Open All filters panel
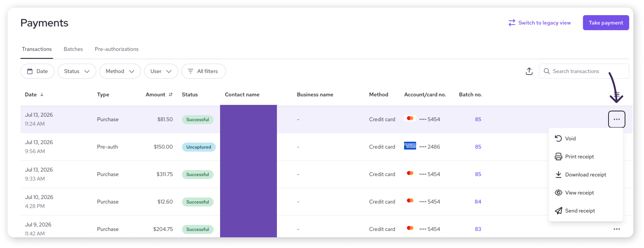The image size is (644, 248). pos(204,71)
